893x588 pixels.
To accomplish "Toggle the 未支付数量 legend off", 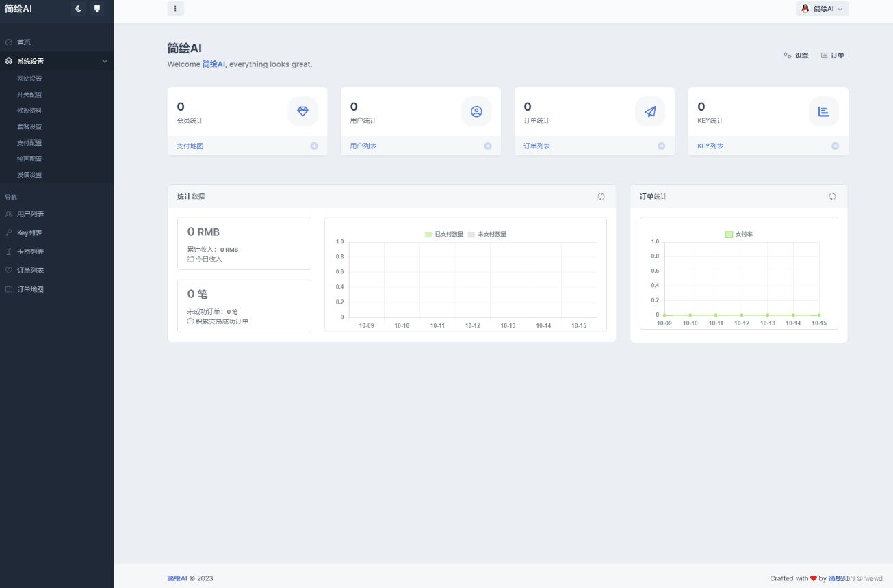I will click(x=489, y=234).
